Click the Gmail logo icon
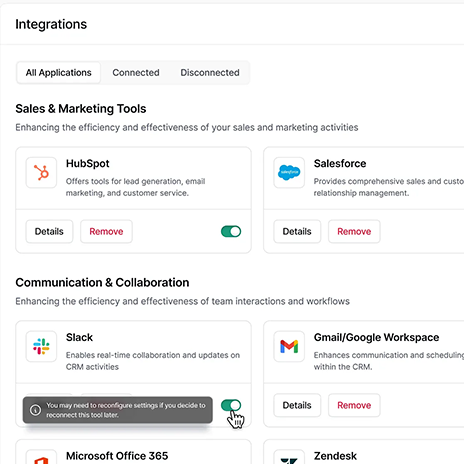The width and height of the screenshot is (464, 464). pyautogui.click(x=289, y=346)
